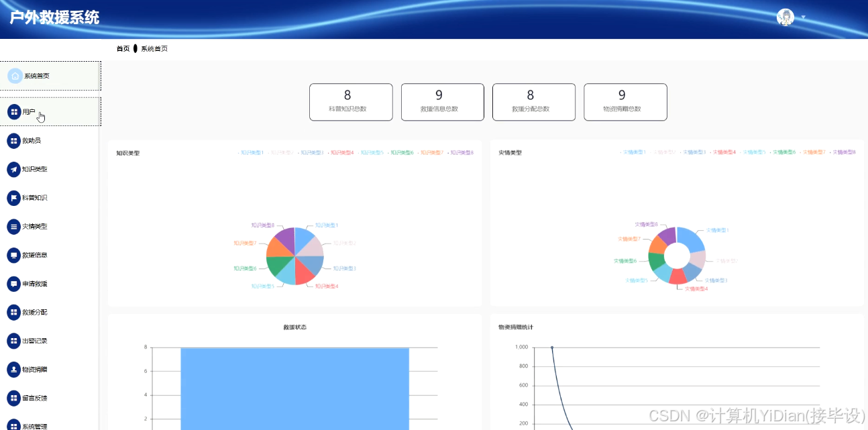Viewport: 868px width, 430px height.
Task: Open 救援信息 using its monitor icon
Action: tap(15, 255)
